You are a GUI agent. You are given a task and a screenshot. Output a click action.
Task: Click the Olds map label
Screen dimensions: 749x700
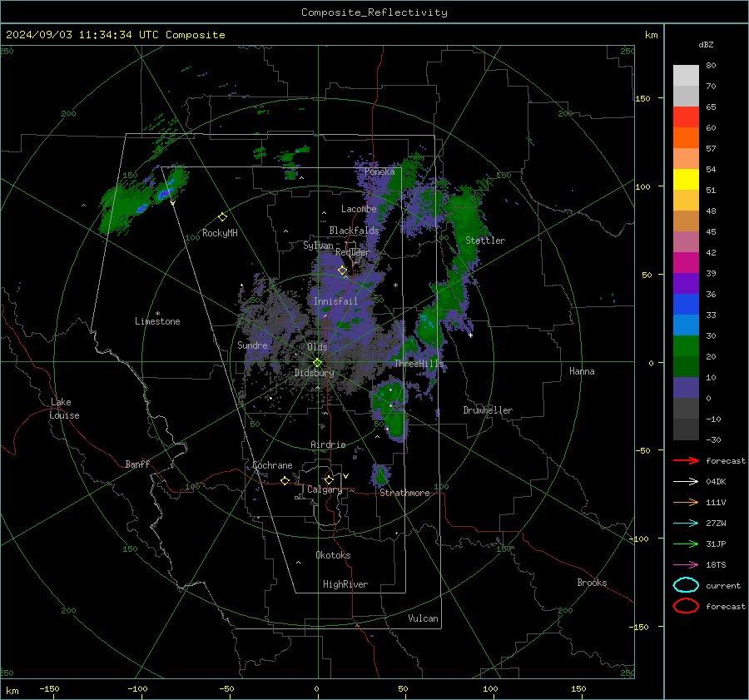click(x=317, y=347)
